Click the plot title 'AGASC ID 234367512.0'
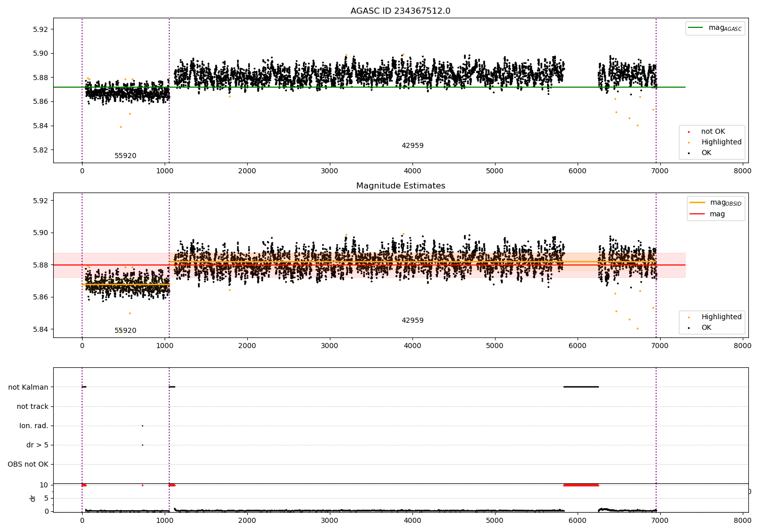The image size is (760, 532). point(400,11)
